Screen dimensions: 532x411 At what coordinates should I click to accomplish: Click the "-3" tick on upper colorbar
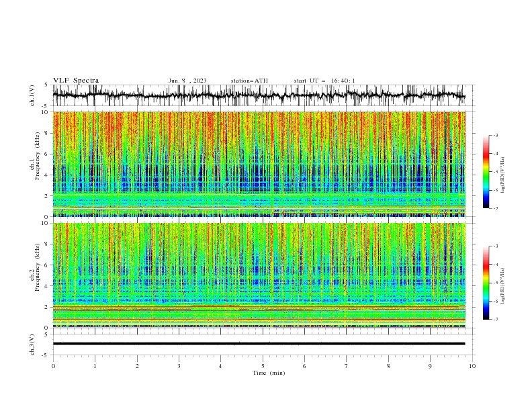pos(495,135)
